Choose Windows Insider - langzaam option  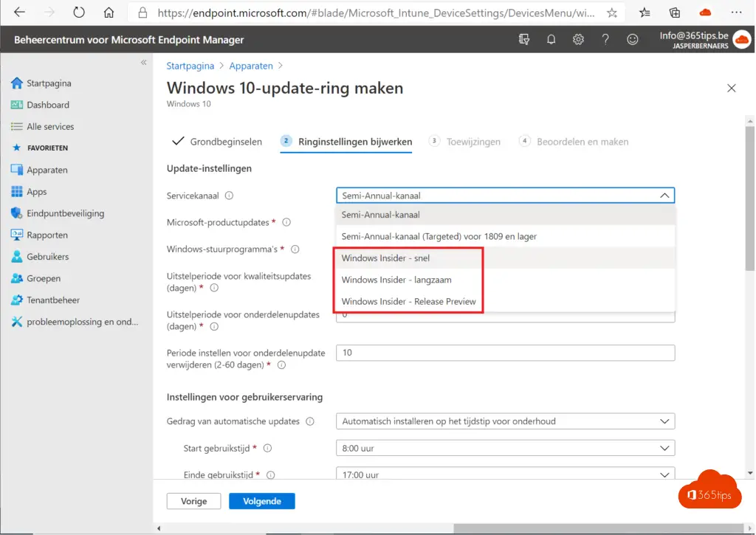pos(505,280)
